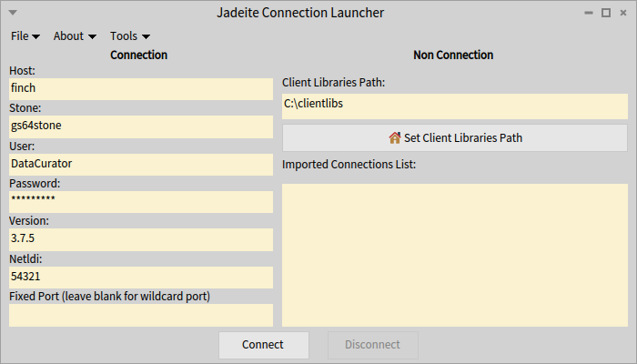This screenshot has height=364, width=637.
Task: Close the Jadeite Connection Launcher window
Action: [x=622, y=13]
